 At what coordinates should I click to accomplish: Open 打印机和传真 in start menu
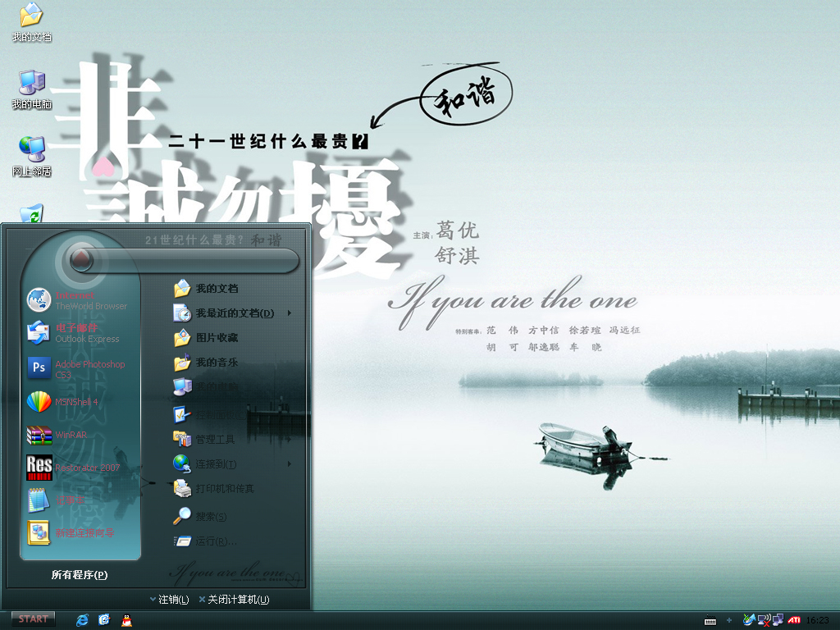coord(214,489)
